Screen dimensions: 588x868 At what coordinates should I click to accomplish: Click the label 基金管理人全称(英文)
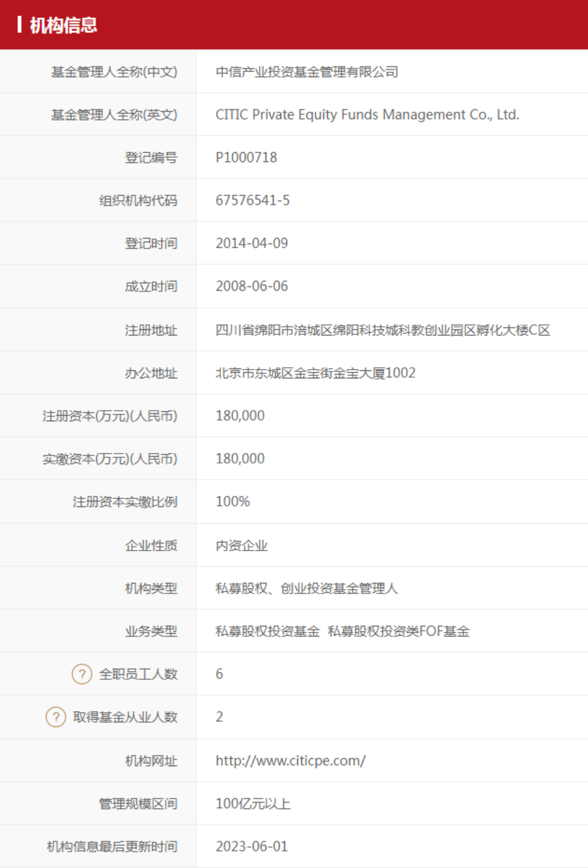click(114, 115)
